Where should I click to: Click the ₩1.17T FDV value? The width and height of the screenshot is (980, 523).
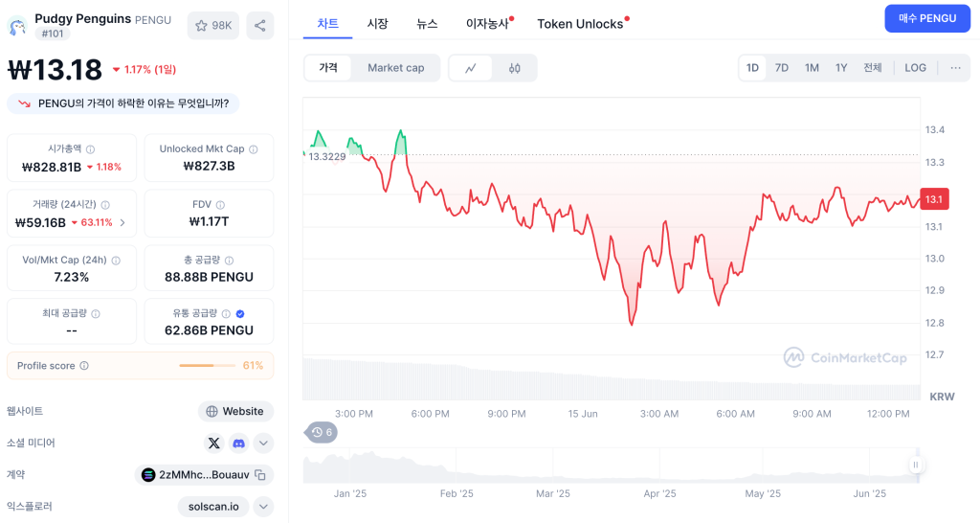tap(209, 221)
